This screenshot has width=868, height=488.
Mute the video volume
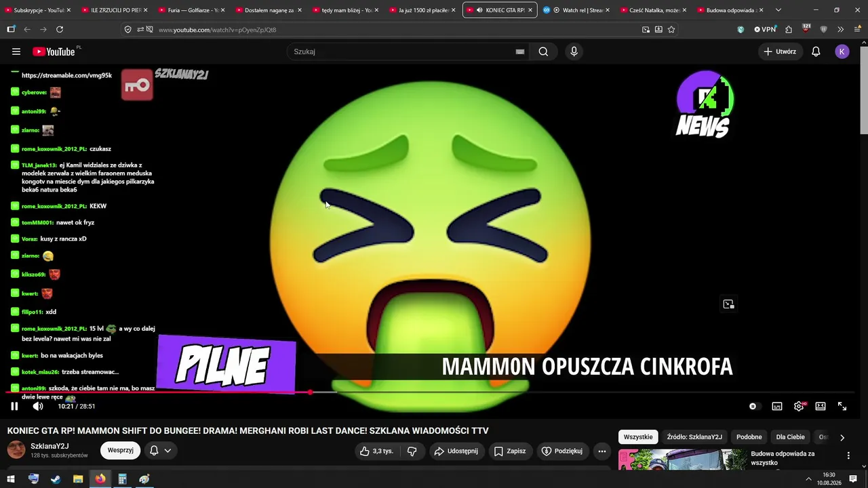coord(38,406)
